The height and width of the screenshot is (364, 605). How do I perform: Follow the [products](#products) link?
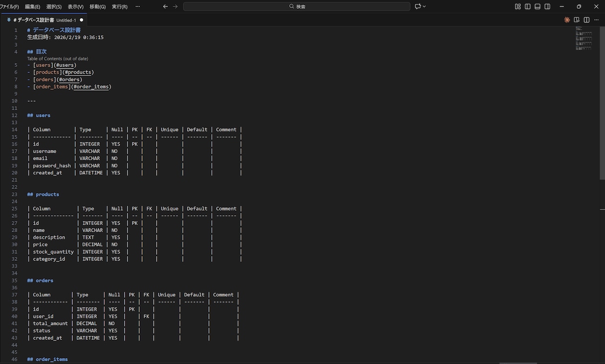[x=63, y=72]
